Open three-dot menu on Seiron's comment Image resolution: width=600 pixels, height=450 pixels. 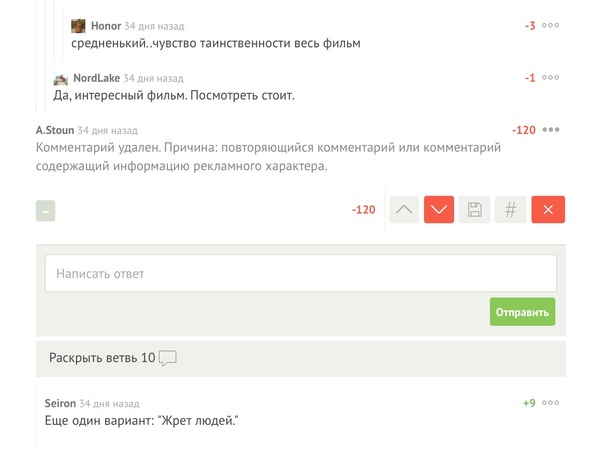551,403
